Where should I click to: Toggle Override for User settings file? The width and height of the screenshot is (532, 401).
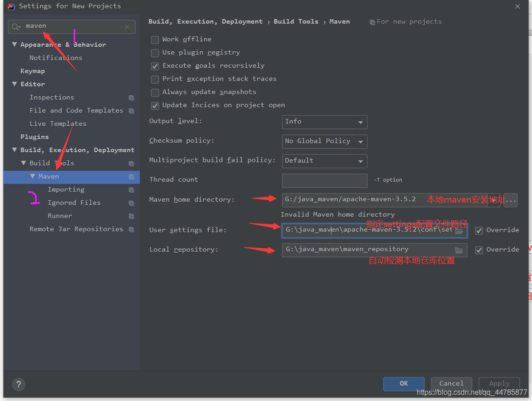click(479, 231)
